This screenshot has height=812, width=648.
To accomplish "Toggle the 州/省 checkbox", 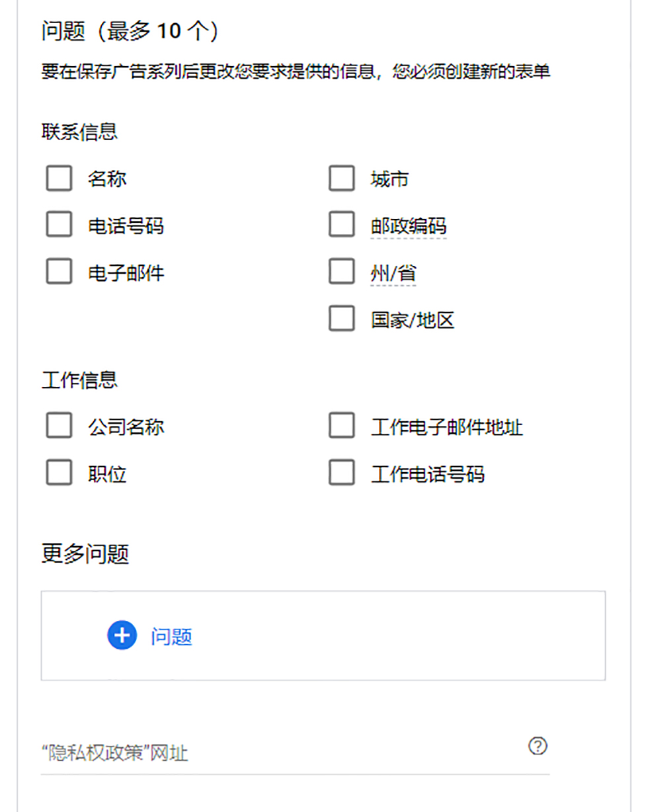I will [341, 272].
